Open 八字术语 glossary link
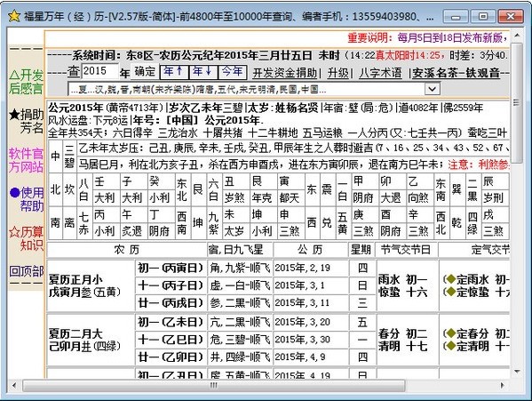 tap(380, 73)
